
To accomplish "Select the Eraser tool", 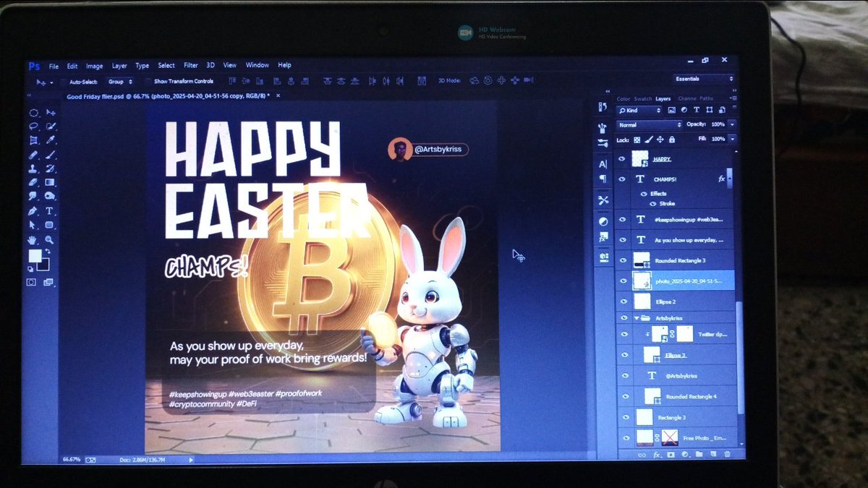I will pyautogui.click(x=34, y=182).
